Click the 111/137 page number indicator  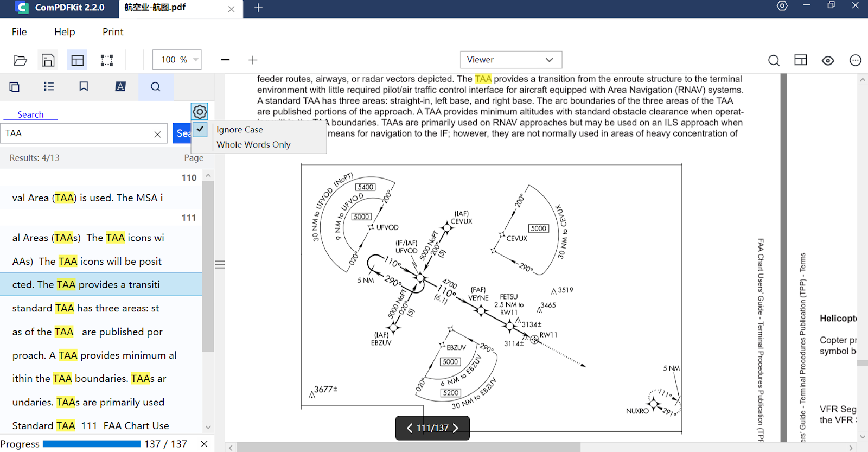coord(432,428)
